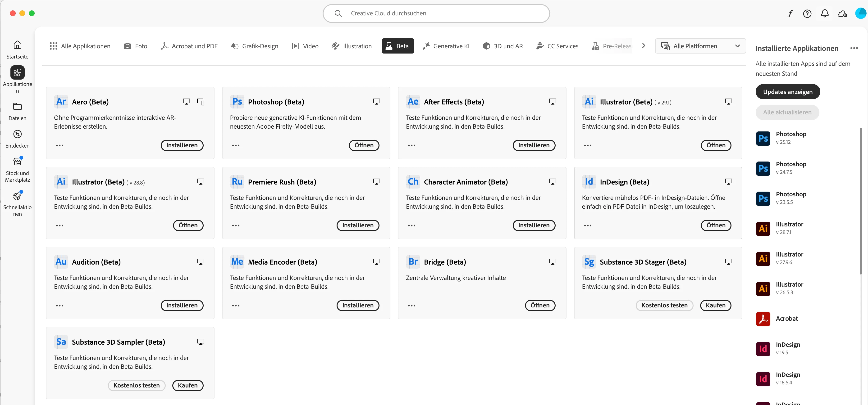This screenshot has height=405, width=868.
Task: Open more options for Aero (Beta)
Action: (60, 145)
